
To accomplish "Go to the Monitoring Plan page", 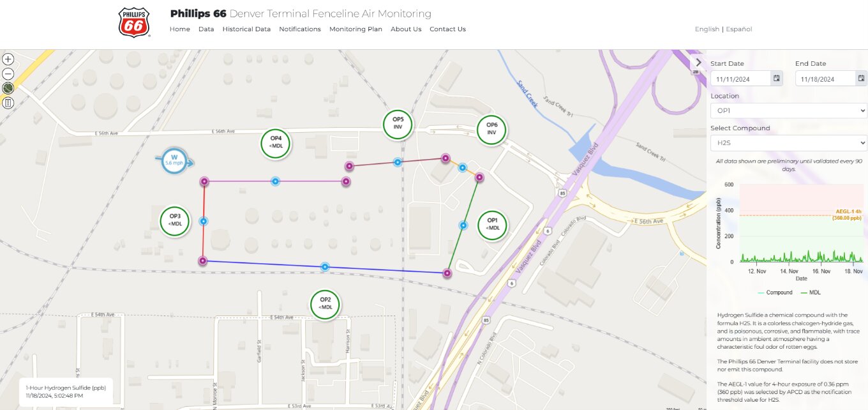I will (x=355, y=29).
